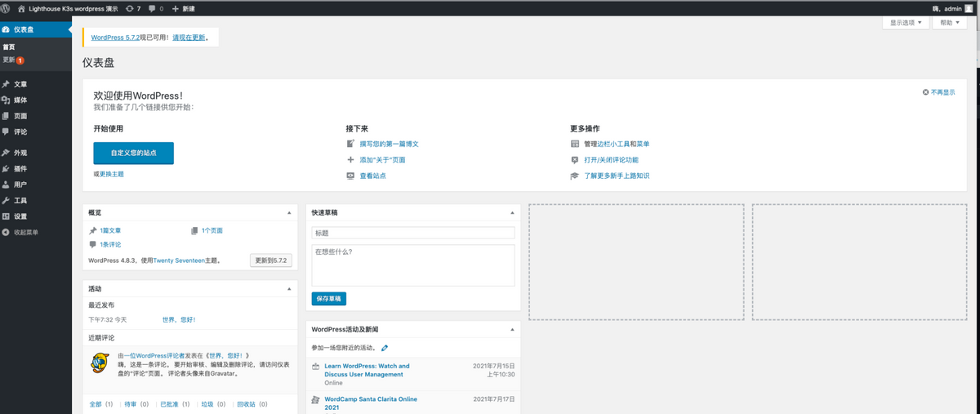Collapse the 活动 widget with its arrow
Image resolution: width=980 pixels, height=414 pixels.
pyautogui.click(x=289, y=289)
